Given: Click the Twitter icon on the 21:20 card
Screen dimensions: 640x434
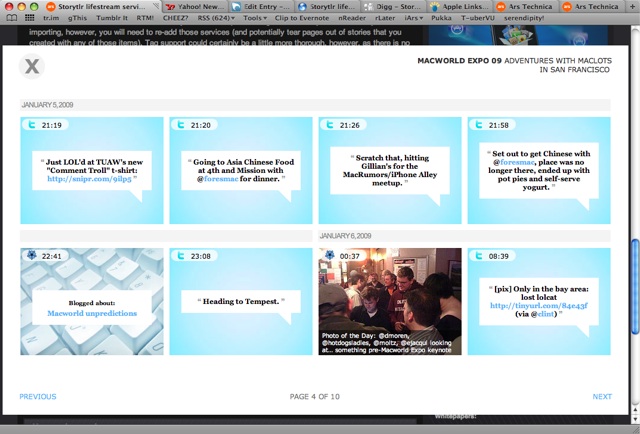Looking at the screenshot, I should click(x=181, y=125).
